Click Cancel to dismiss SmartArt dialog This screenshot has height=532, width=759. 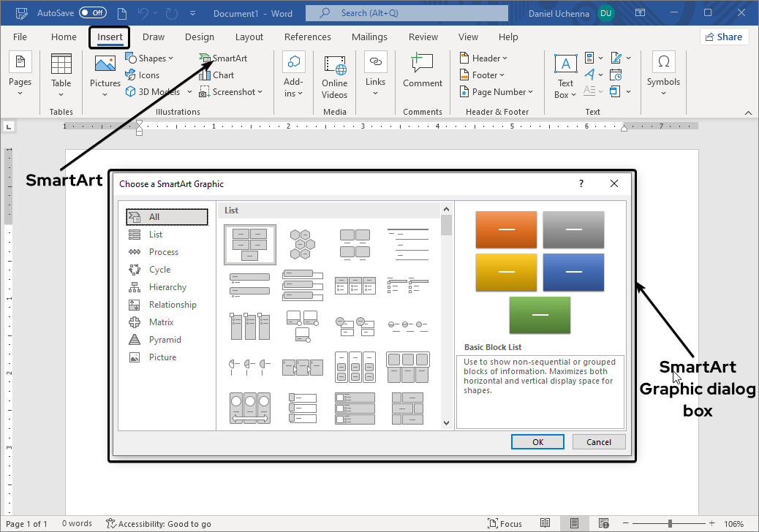(598, 441)
